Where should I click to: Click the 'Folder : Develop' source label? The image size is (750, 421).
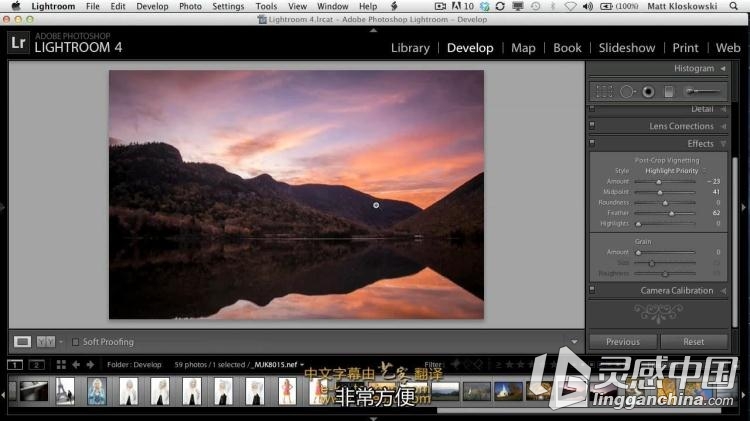point(134,365)
